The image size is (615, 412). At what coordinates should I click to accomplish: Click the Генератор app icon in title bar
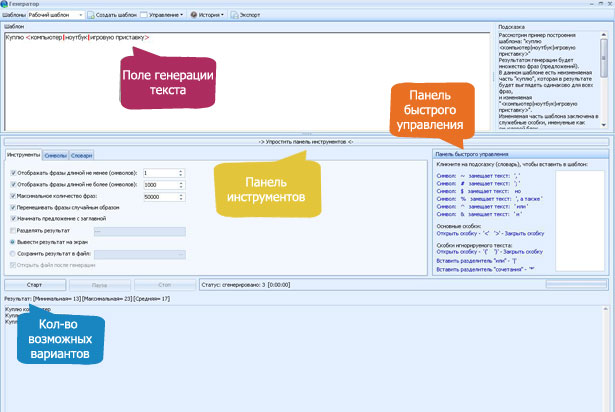(x=4, y=4)
